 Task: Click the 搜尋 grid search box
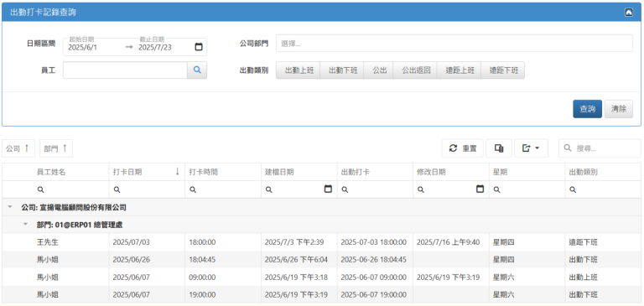(600, 148)
